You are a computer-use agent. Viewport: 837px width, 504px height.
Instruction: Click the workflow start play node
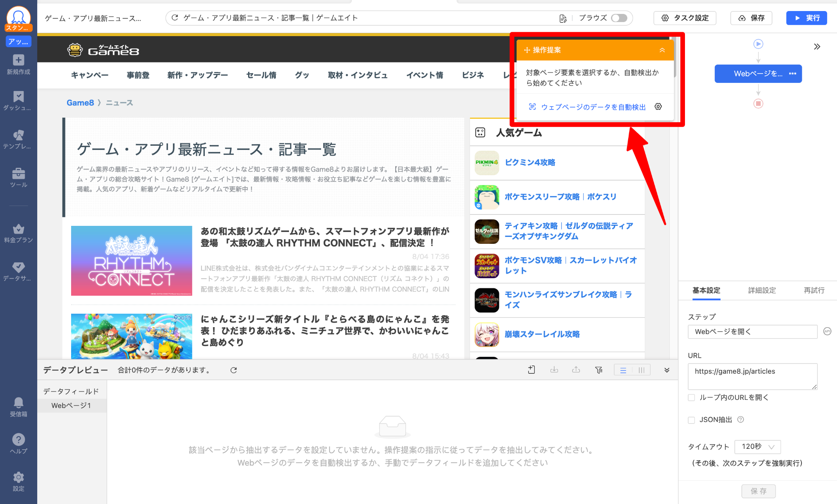[758, 44]
